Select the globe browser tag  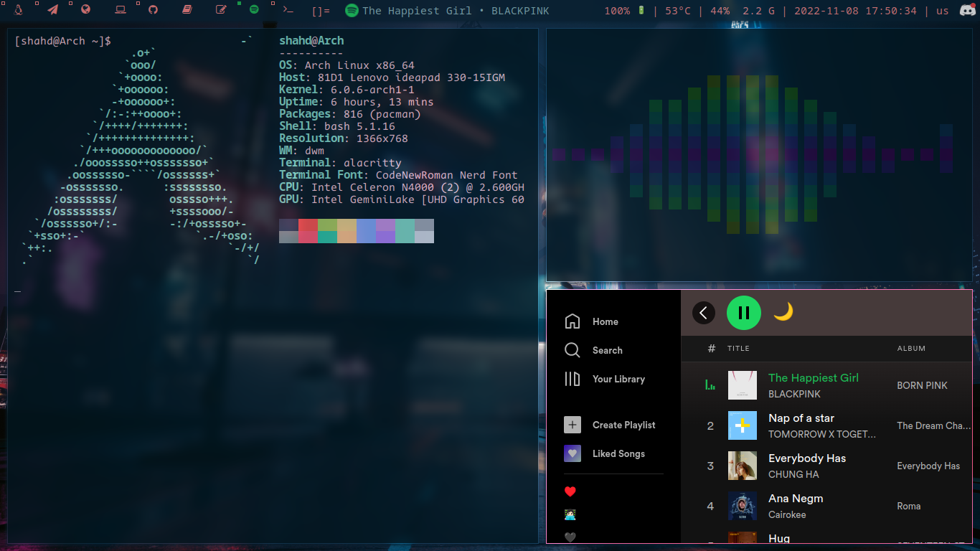click(x=86, y=10)
